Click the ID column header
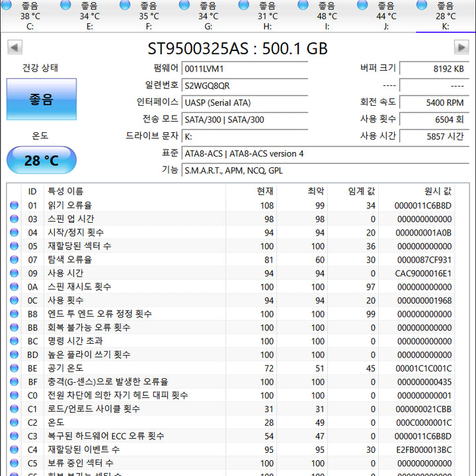The height and width of the screenshot is (476, 476). pyautogui.click(x=32, y=191)
